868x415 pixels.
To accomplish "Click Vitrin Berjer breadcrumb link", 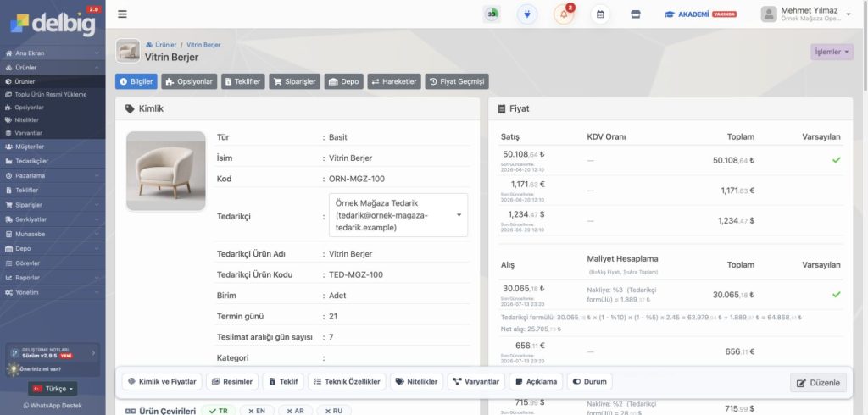I will (x=203, y=45).
